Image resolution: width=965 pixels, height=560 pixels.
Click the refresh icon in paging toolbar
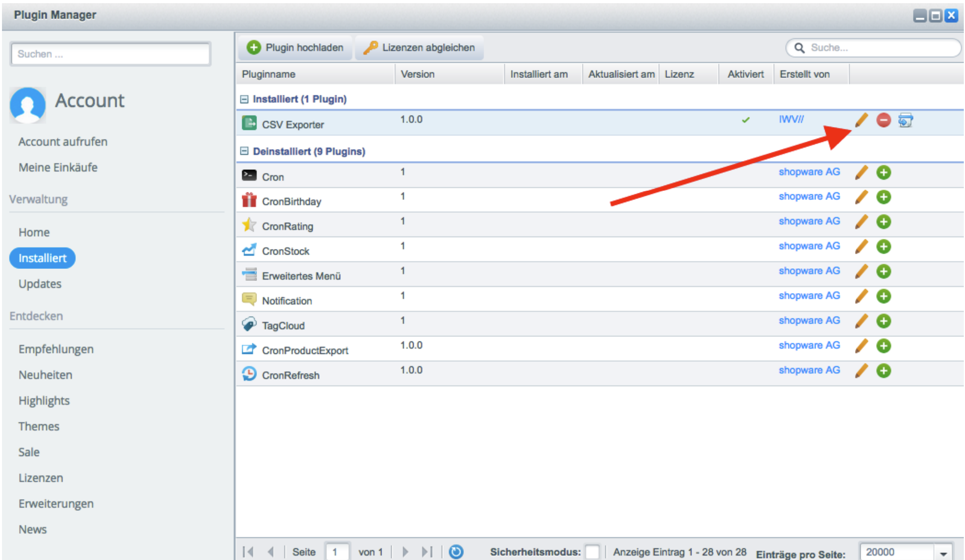point(456,552)
